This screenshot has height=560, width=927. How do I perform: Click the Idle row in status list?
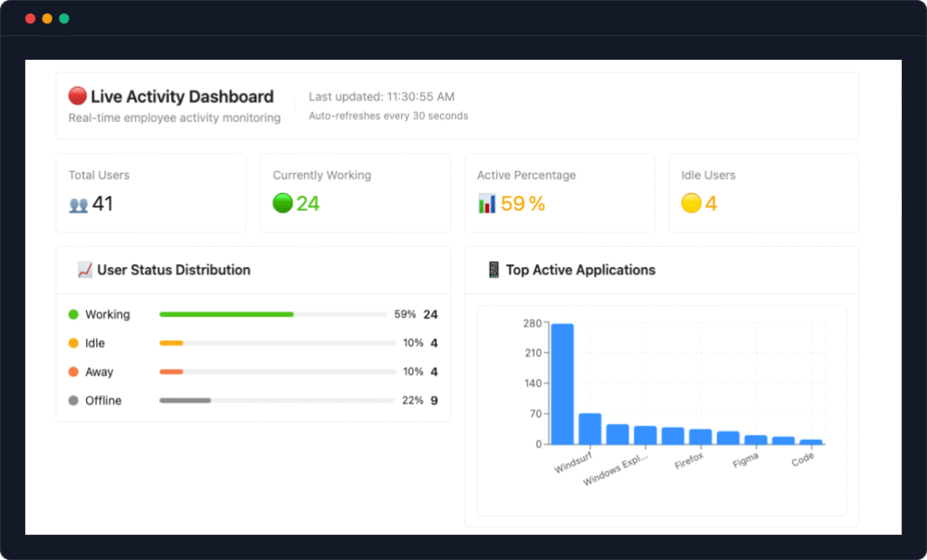[253, 344]
